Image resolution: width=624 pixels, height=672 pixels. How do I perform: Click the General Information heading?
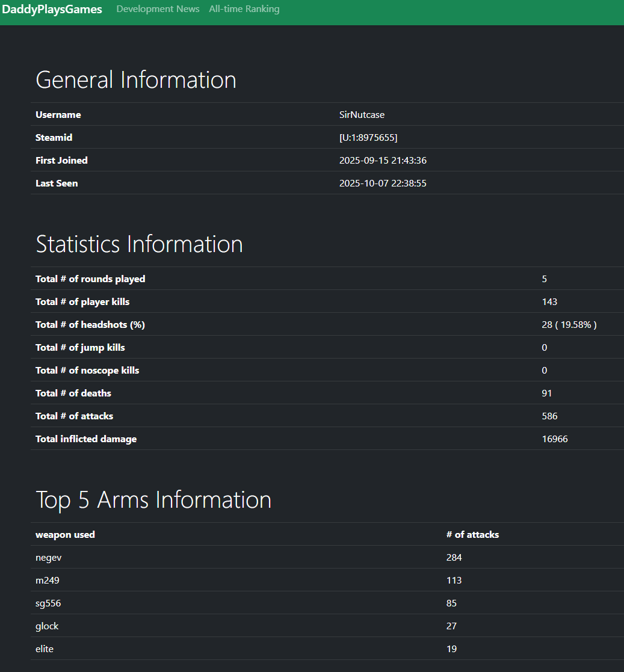(136, 80)
